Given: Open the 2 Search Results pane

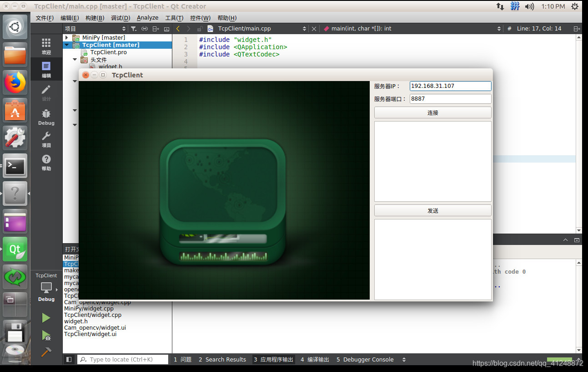Looking at the screenshot, I should 222,360.
